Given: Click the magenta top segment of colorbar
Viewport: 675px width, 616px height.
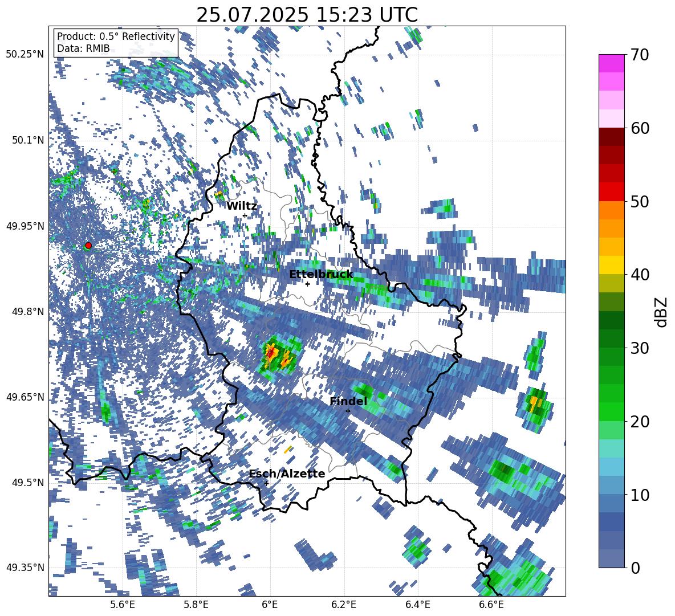Looking at the screenshot, I should [611, 63].
